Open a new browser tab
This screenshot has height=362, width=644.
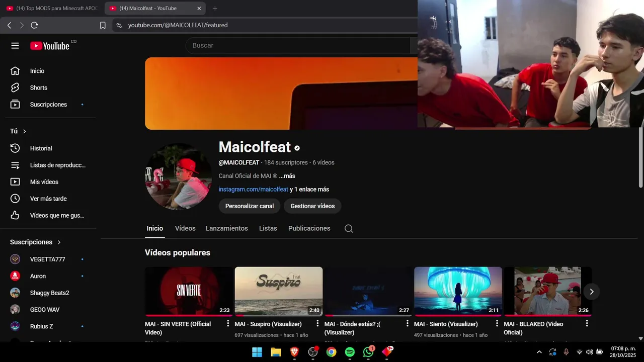point(215,8)
